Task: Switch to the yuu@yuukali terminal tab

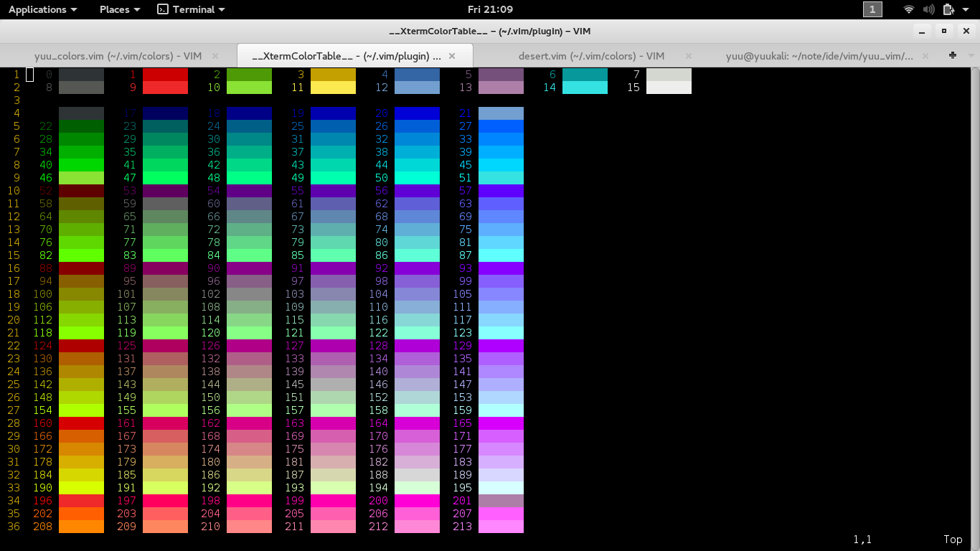Action: [x=819, y=56]
